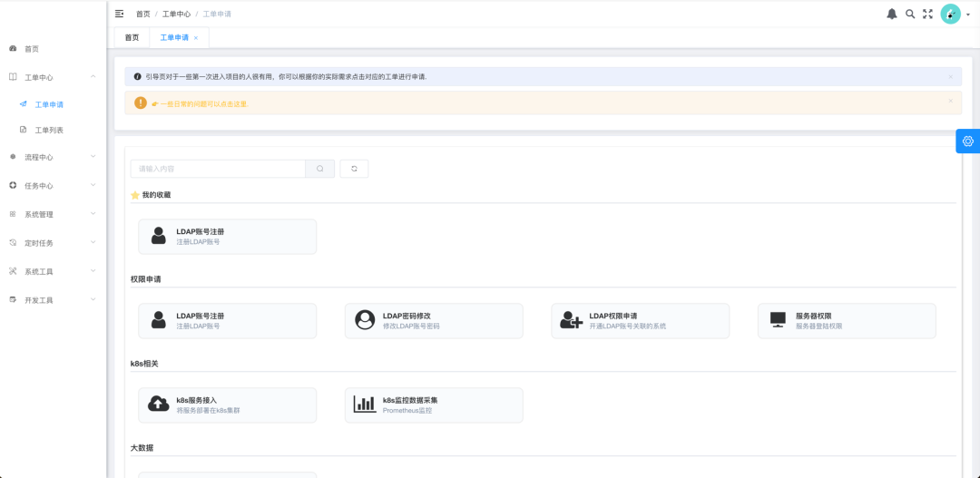Screen dimensions: 980x478
Task: Expand the 开发工具 menu chevron
Action: pyautogui.click(x=93, y=299)
